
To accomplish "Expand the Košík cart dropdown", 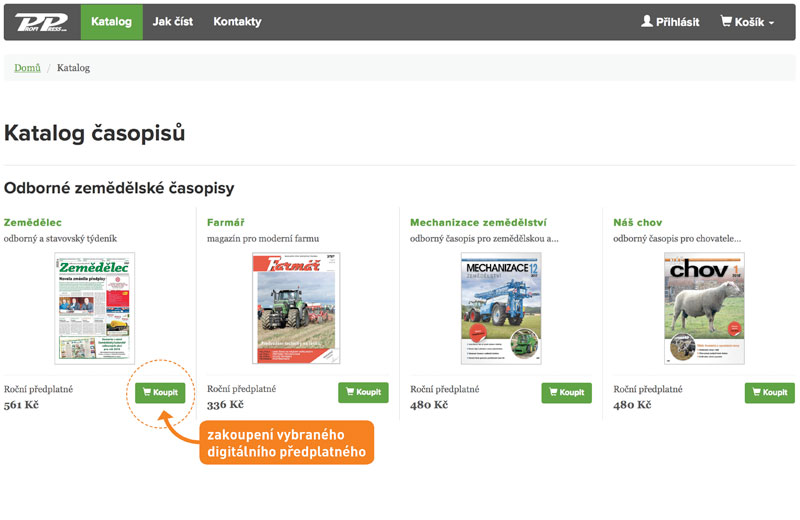I will point(748,21).
